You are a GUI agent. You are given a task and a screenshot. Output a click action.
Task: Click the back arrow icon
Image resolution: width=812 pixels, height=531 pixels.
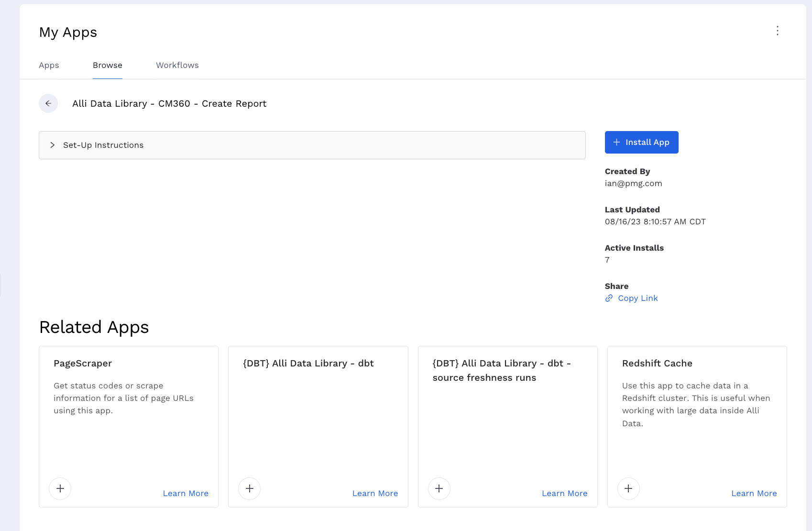click(48, 103)
